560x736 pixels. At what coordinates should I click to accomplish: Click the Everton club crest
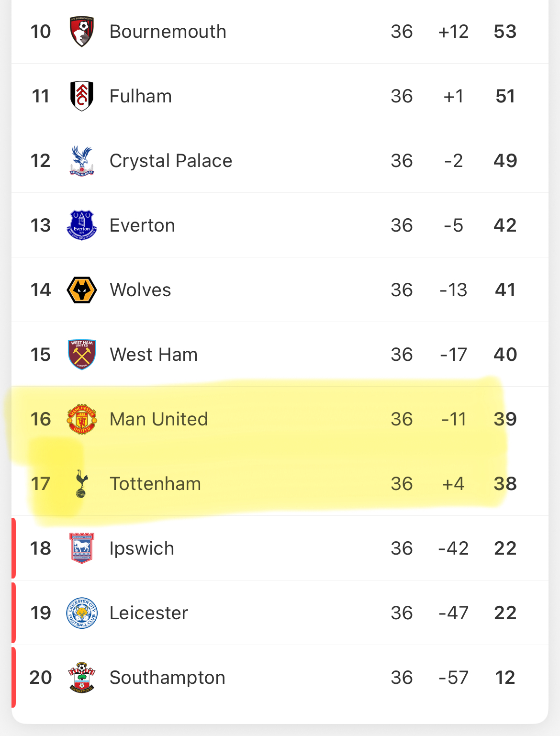tap(82, 225)
